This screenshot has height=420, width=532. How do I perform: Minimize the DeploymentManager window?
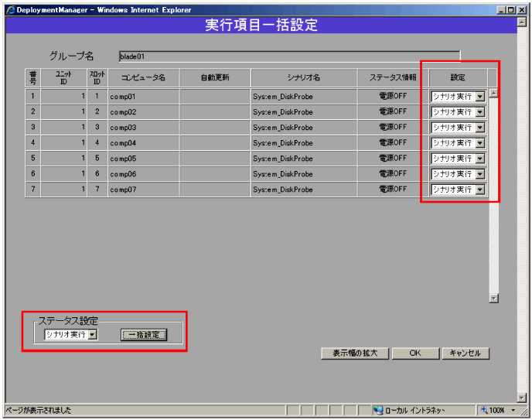pos(502,10)
